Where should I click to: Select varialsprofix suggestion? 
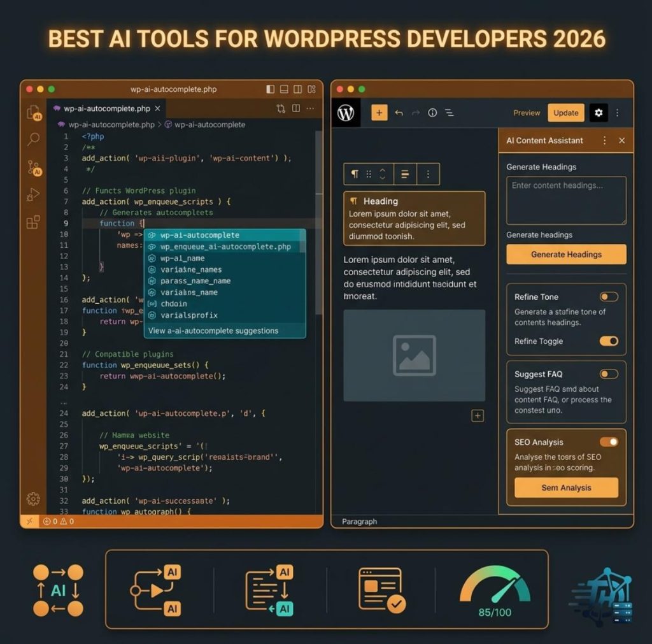click(x=224, y=315)
